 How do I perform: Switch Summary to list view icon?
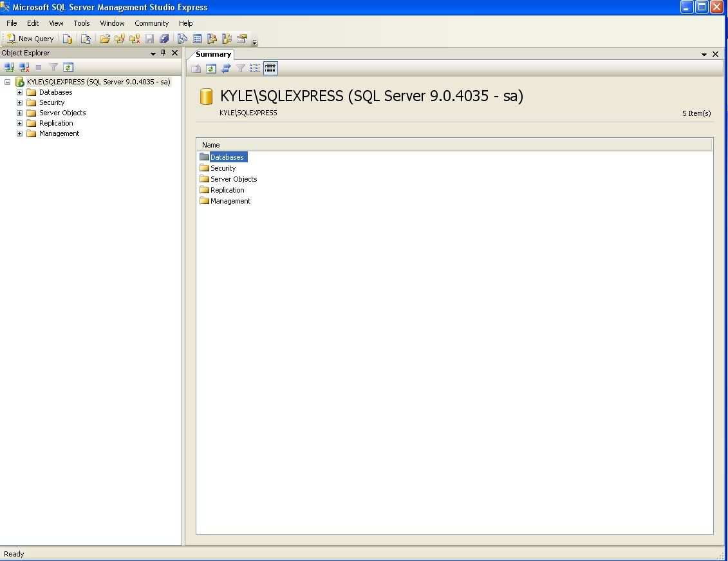[256, 68]
